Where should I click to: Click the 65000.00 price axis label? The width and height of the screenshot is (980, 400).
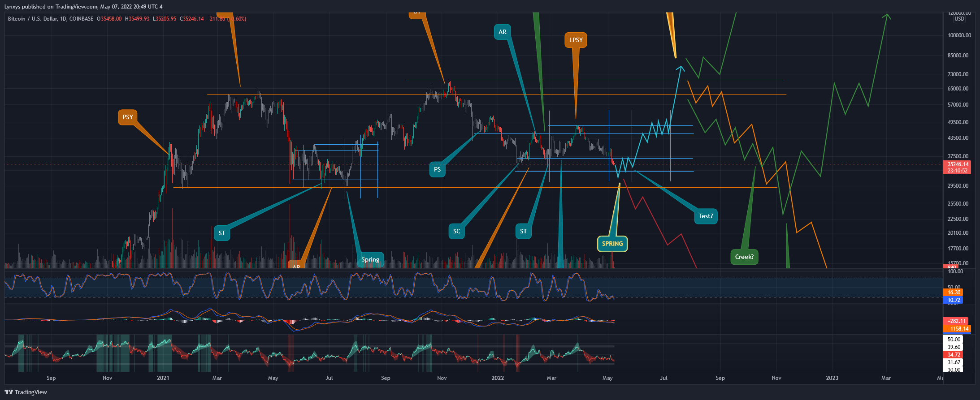tap(958, 89)
